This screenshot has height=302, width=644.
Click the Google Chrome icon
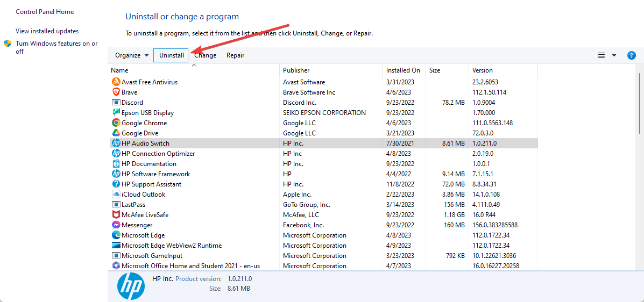[x=116, y=123]
